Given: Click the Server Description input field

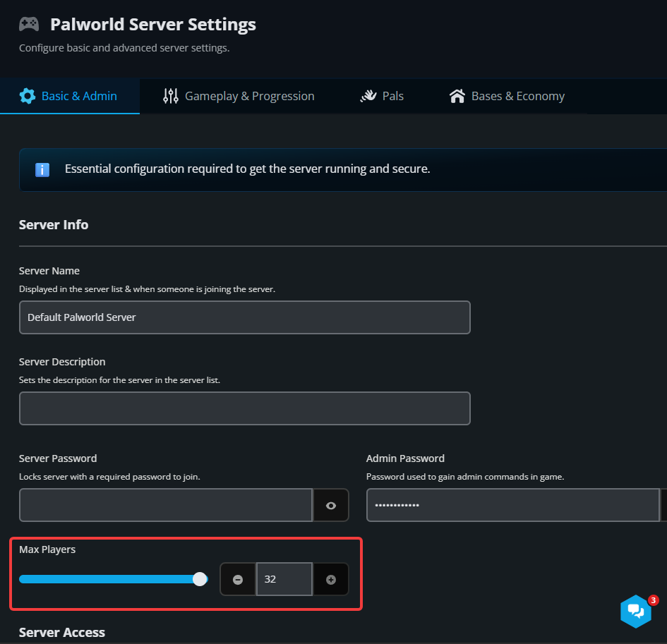Looking at the screenshot, I should click(245, 408).
